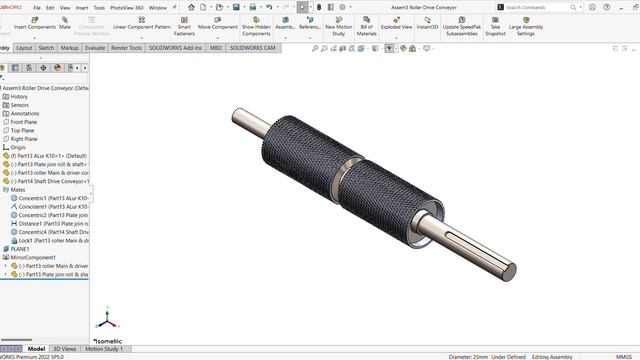The width and height of the screenshot is (640, 360).
Task: Expand the mirrored Part13 roller Main tree item
Action: pyautogui.click(x=5, y=266)
